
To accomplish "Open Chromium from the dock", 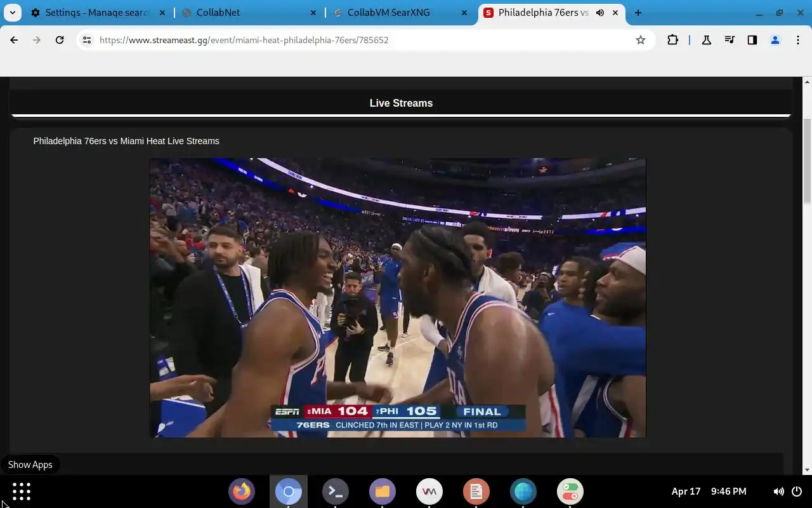I will pyautogui.click(x=289, y=491).
